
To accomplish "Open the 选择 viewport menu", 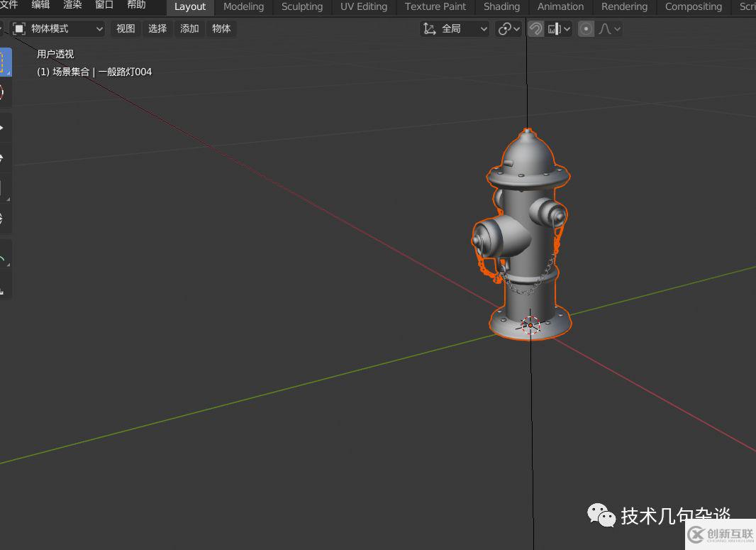I will [x=157, y=29].
